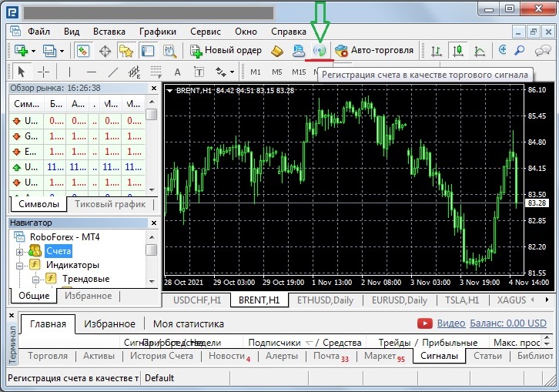Switch to the ETHUSD,Daily chart tab
The height and width of the screenshot is (392, 559).
(x=324, y=300)
